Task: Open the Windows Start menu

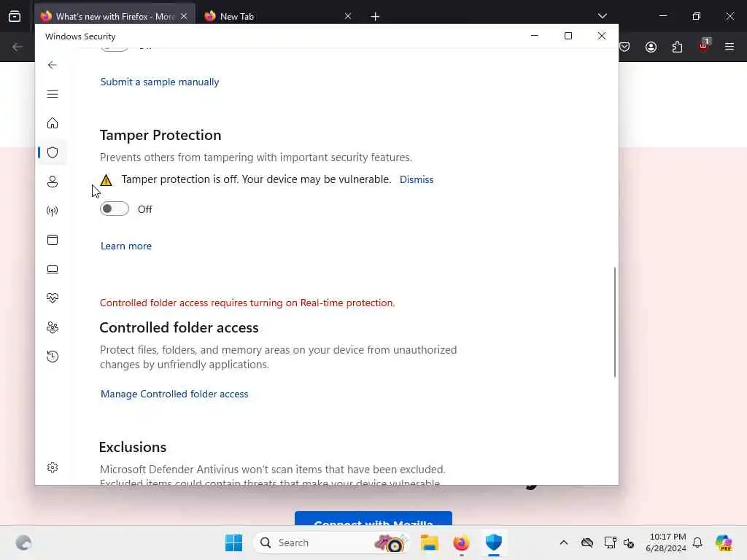Action: (x=234, y=542)
